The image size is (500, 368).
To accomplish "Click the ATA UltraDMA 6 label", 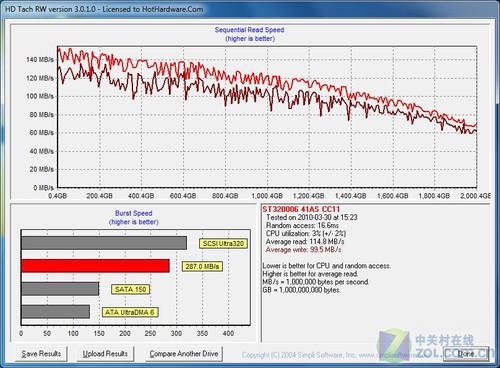I will [130, 312].
